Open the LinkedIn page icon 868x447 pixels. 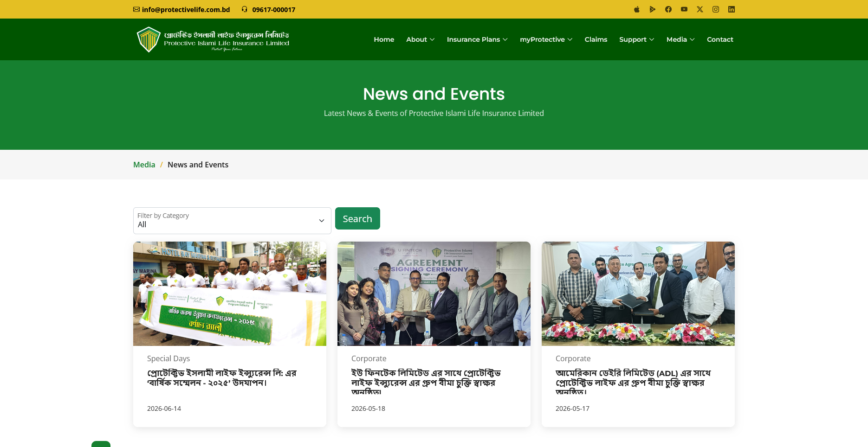click(732, 9)
